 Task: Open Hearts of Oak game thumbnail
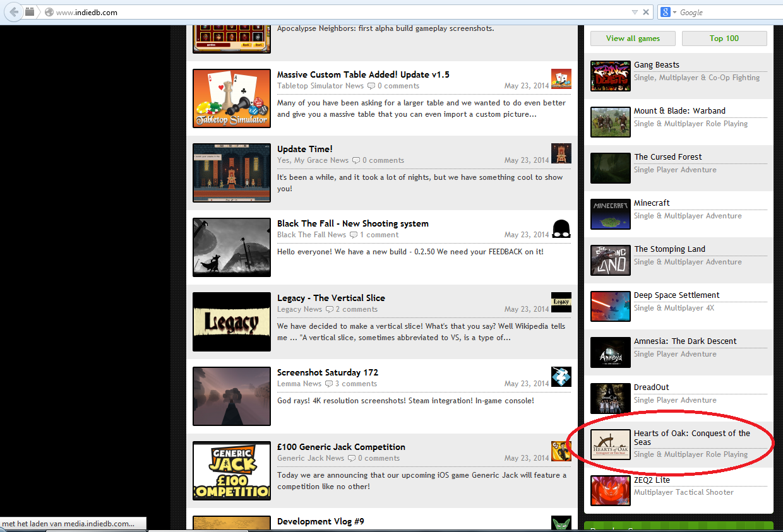(x=611, y=445)
